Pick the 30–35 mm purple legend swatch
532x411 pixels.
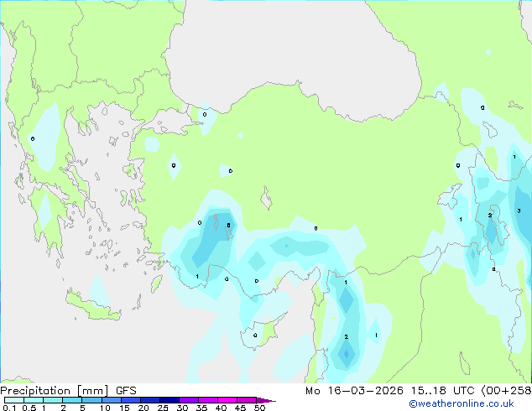tap(188, 400)
